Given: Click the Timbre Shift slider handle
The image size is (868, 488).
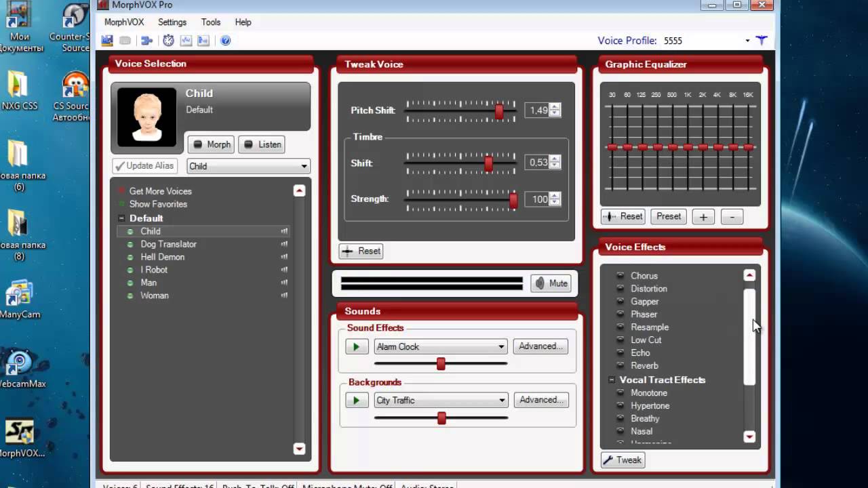Looking at the screenshot, I should [x=488, y=163].
